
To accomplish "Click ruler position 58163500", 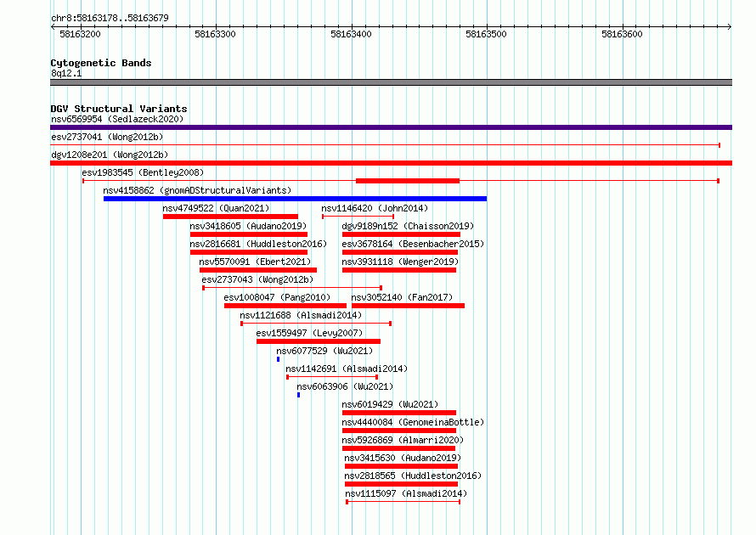I will (486, 34).
